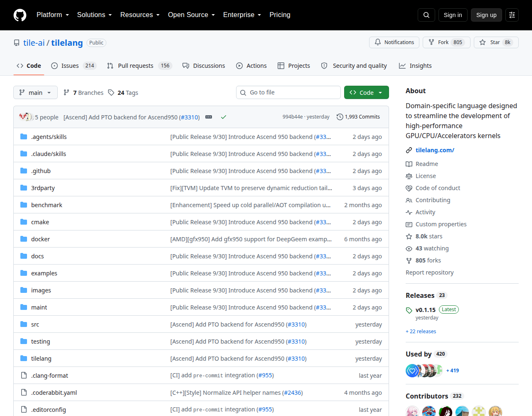Click the Notifications bell button
Viewport: 532px width, 416px height.
pyautogui.click(x=394, y=42)
